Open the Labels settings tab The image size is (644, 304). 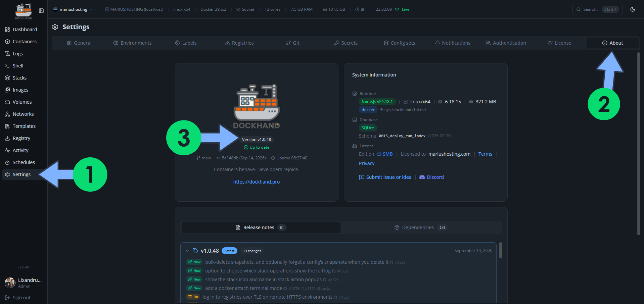[186, 43]
